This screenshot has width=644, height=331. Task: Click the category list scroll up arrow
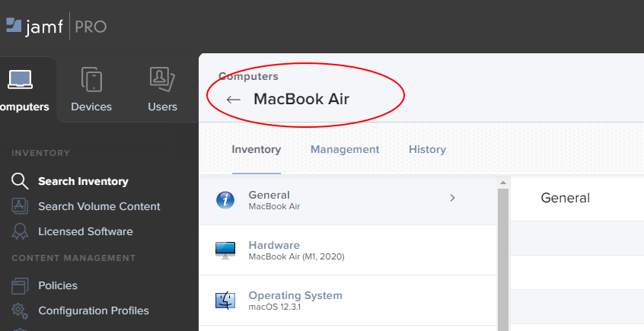pos(503,183)
